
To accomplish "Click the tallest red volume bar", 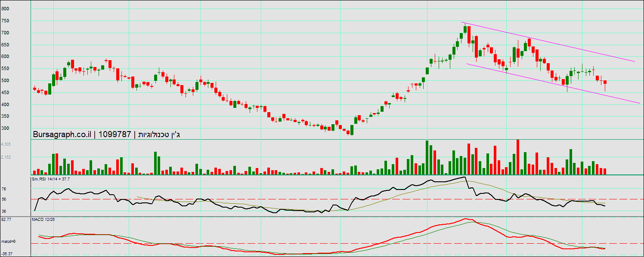I will pos(517,157).
